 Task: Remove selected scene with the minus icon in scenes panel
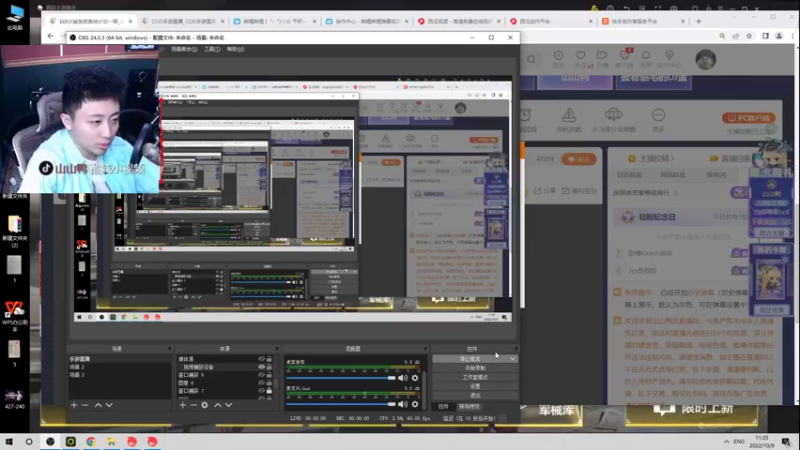pyautogui.click(x=85, y=405)
